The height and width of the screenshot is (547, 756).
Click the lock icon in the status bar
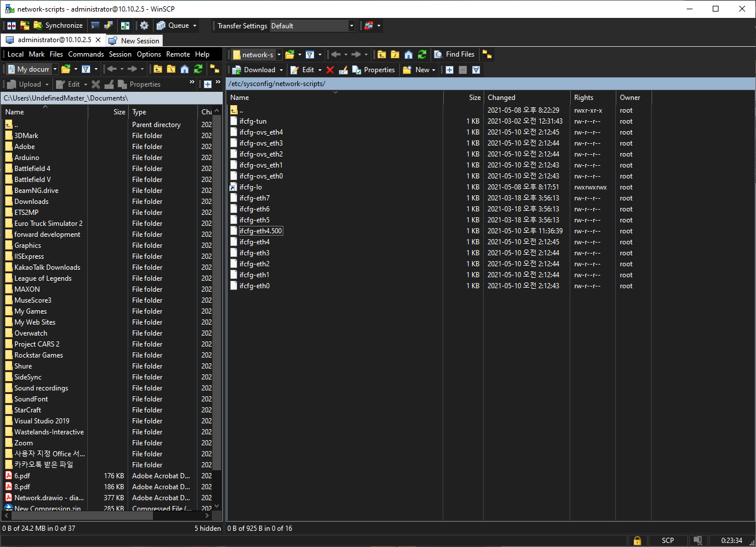point(637,541)
